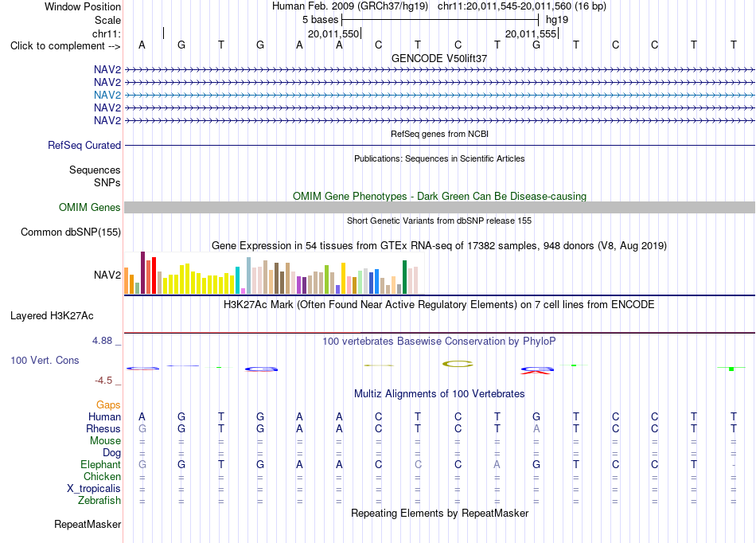Screen dimensions: 756x543
Task: Click 'Multiz Alignments of 100 Vertebrates' title
Action: pyautogui.click(x=439, y=393)
